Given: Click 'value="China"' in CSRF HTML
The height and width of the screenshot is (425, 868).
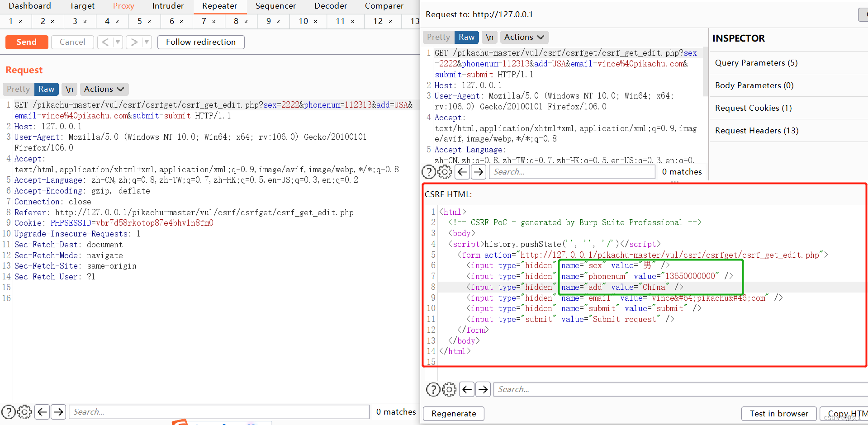Looking at the screenshot, I should (x=640, y=287).
